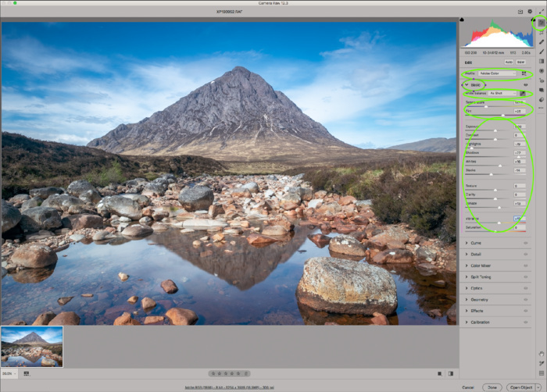This screenshot has height=392, width=547.
Task: Select the mountain thumbnail in filmstrip
Action: coord(32,347)
